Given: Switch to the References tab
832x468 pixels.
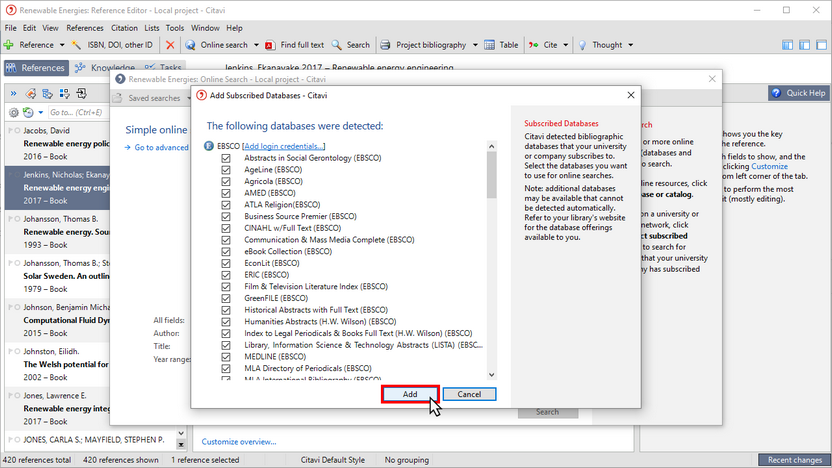Looking at the screenshot, I should pyautogui.click(x=36, y=68).
